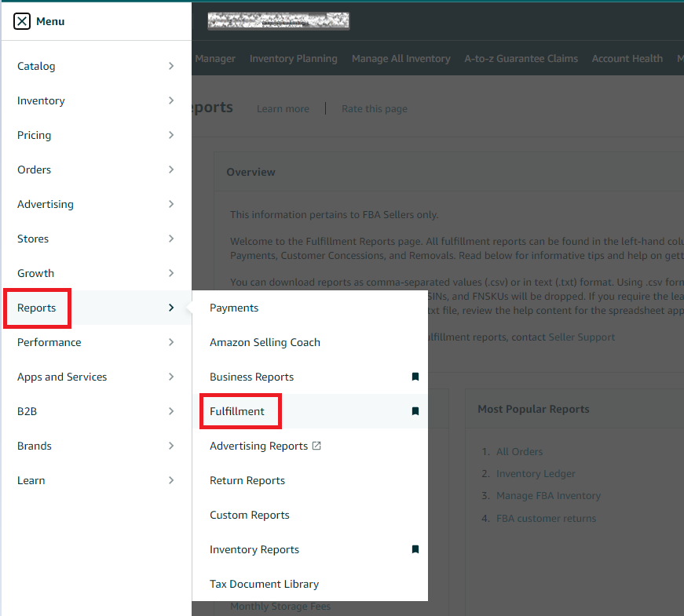This screenshot has width=684, height=616.
Task: Toggle bookmark icon for Fulfillment
Action: [415, 411]
